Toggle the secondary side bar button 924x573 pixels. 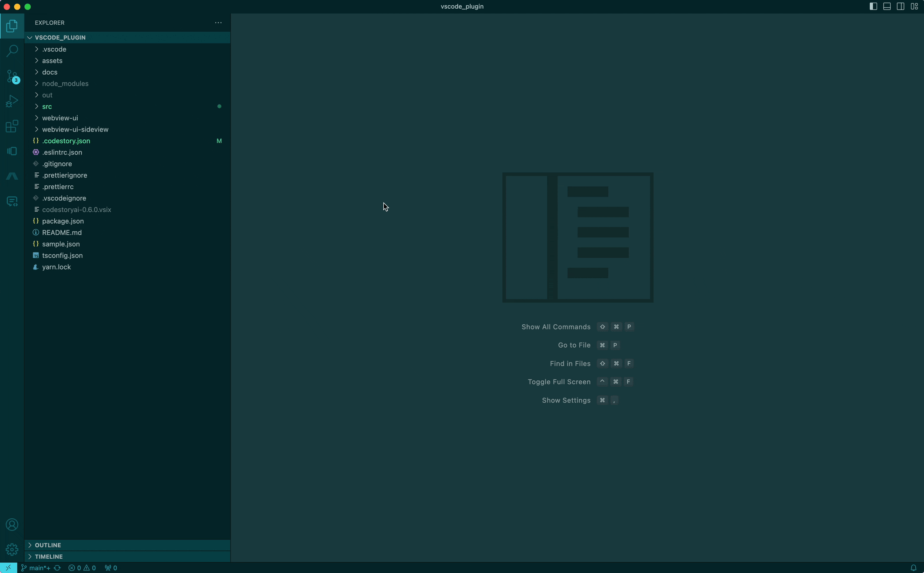[x=901, y=7]
